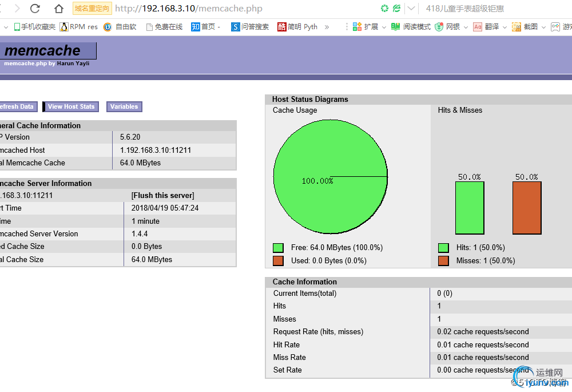Image resolution: width=572 pixels, height=392 pixels.
Task: Click the host value 1.192.168.3.10:11211
Action: pos(156,150)
